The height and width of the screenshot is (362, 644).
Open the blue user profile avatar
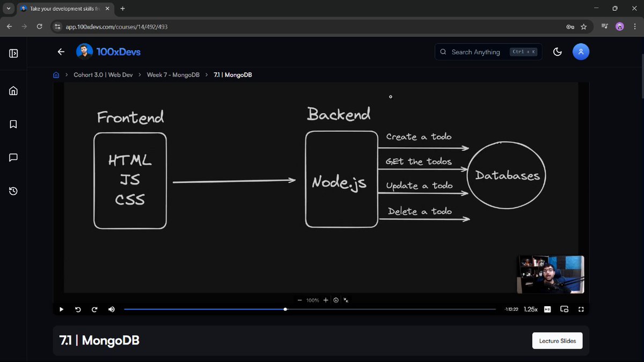(581, 51)
